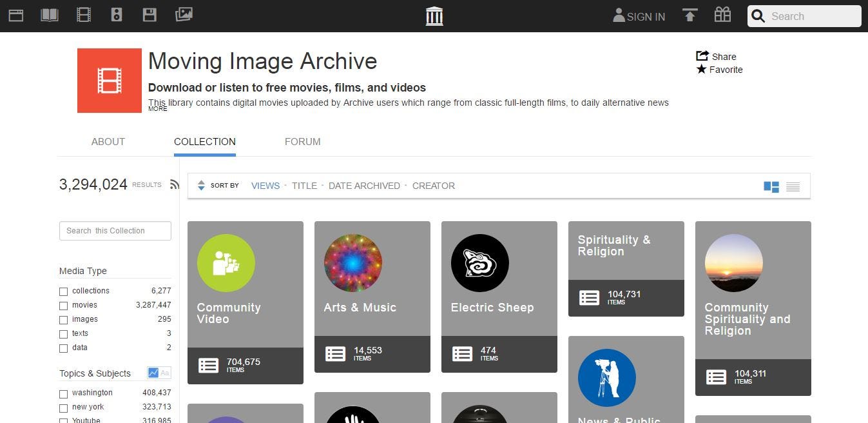Click the SIGN IN link
Viewport: 868px width, 423px height.
pyautogui.click(x=646, y=17)
